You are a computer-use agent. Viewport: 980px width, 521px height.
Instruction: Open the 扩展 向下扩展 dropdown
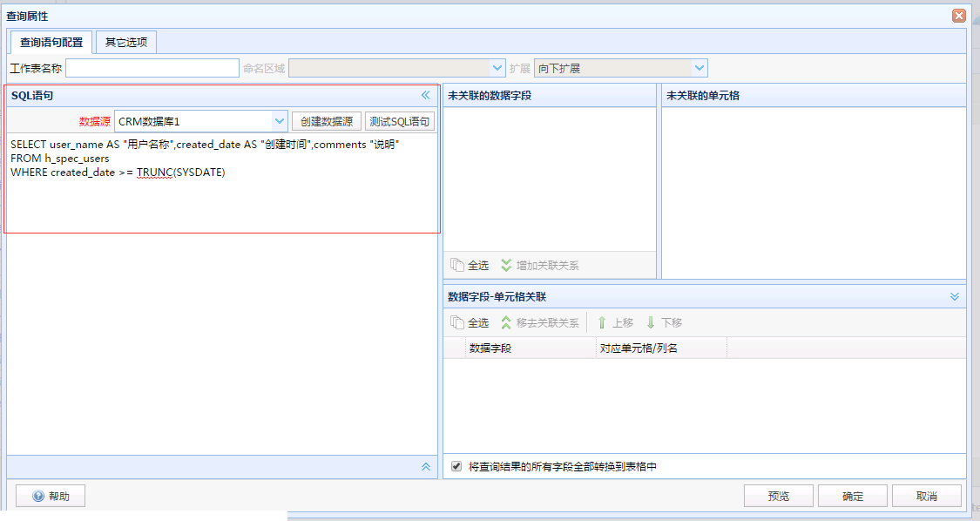pyautogui.click(x=700, y=68)
